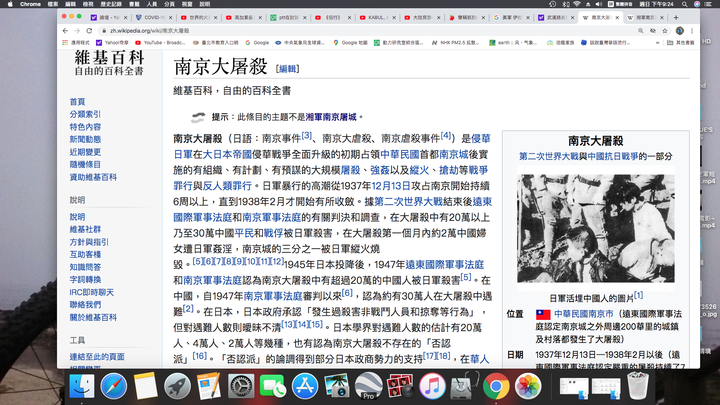Open 字詞轉換 in the sidebar
The width and height of the screenshot is (720, 405).
tap(85, 280)
